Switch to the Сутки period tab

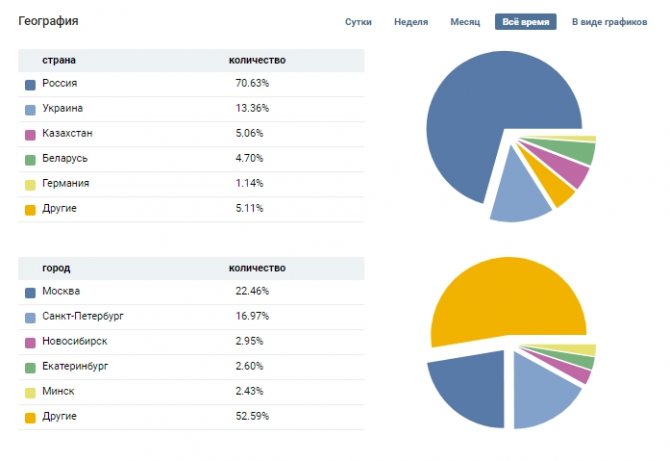[x=358, y=22]
